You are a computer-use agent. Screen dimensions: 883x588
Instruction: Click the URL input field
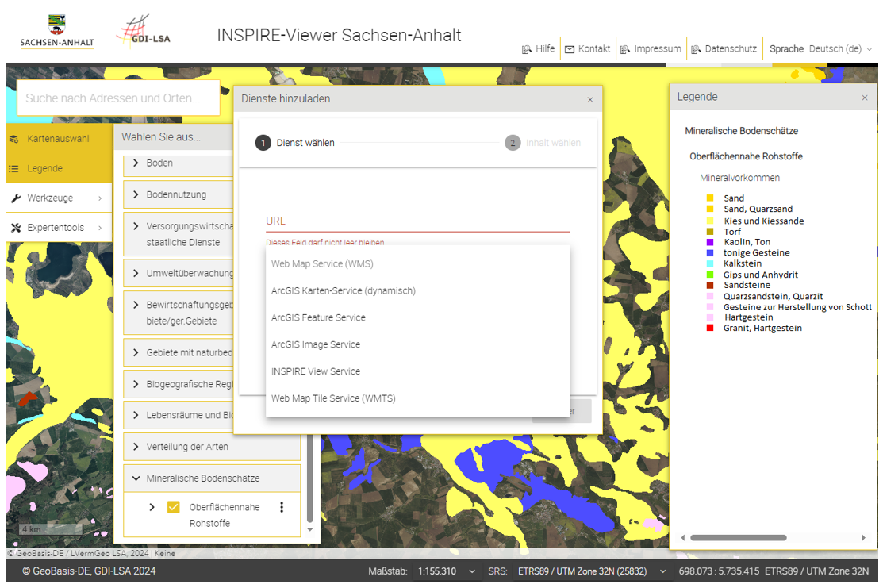417,221
